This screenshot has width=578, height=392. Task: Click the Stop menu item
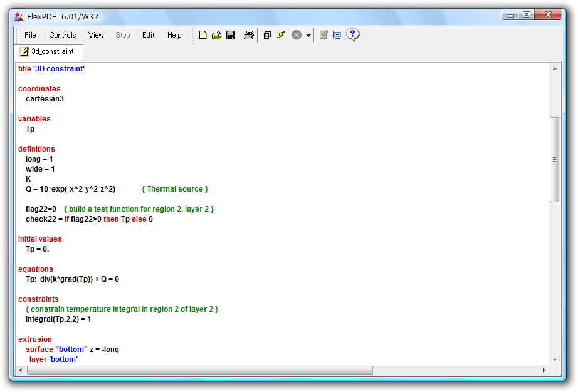[x=123, y=35]
